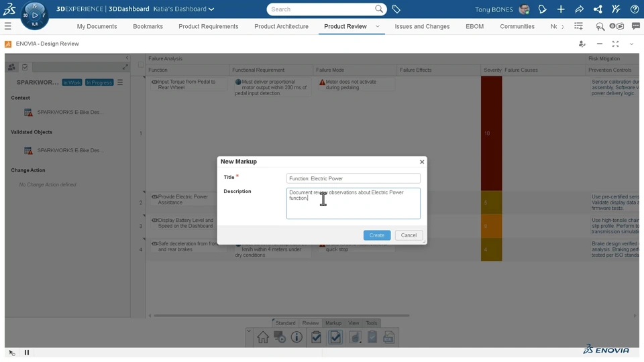Click the pointing hand markup icon

coord(355,337)
